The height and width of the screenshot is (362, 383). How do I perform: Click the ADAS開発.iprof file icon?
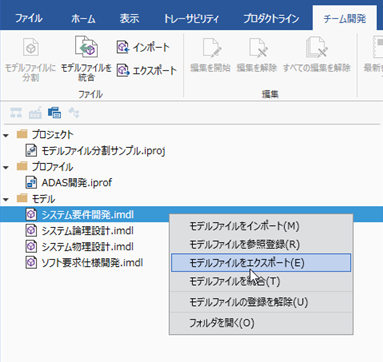(31, 183)
